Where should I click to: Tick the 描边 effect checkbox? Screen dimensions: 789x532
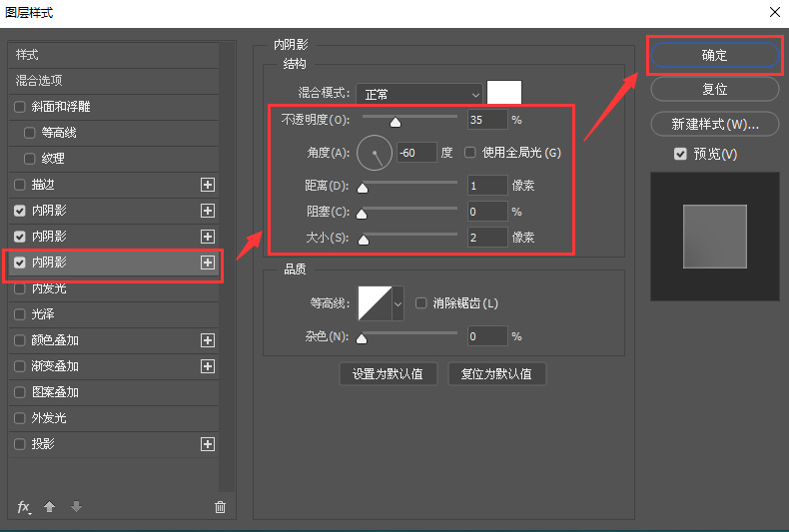(20, 185)
